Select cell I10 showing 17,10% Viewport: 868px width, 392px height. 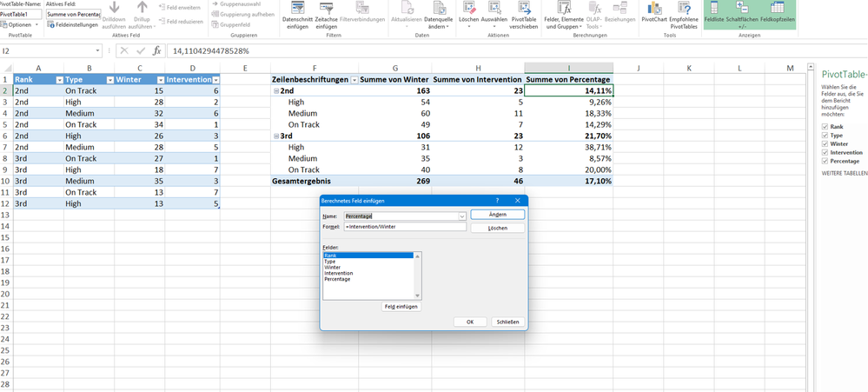click(x=568, y=181)
